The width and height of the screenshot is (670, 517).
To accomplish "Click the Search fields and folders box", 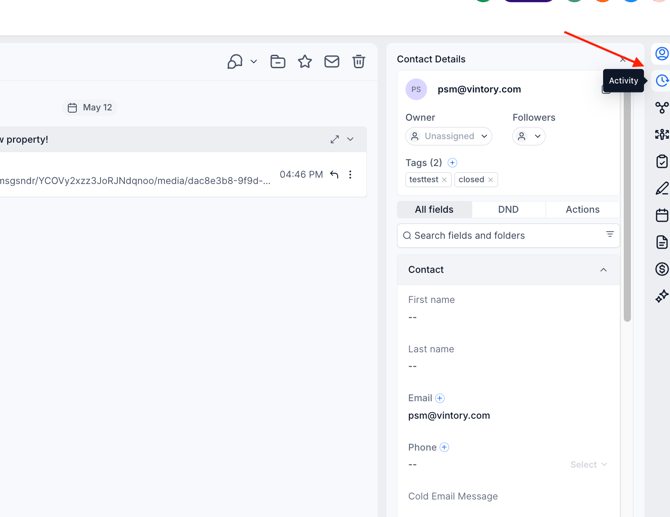I will point(508,235).
